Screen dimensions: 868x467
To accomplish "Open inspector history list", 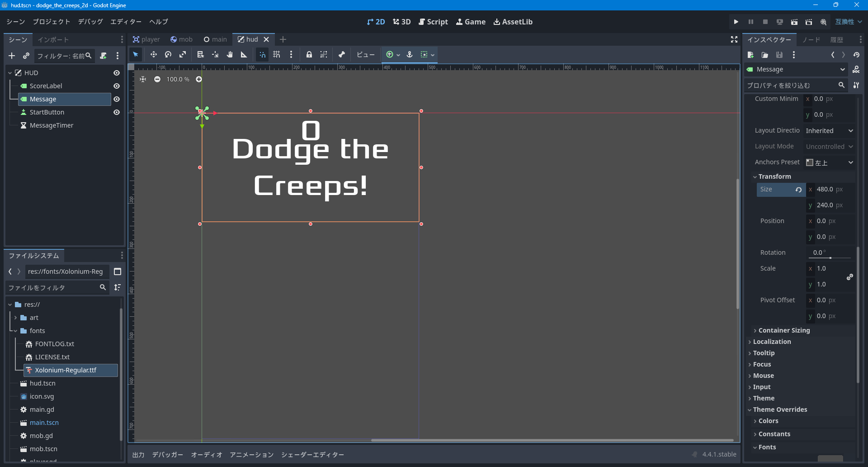I will coord(856,55).
